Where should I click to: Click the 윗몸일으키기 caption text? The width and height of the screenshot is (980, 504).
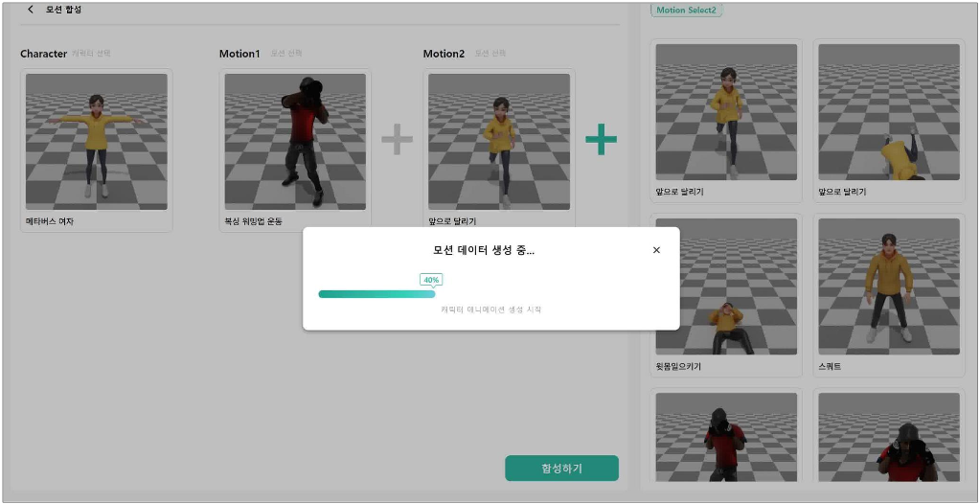point(678,366)
